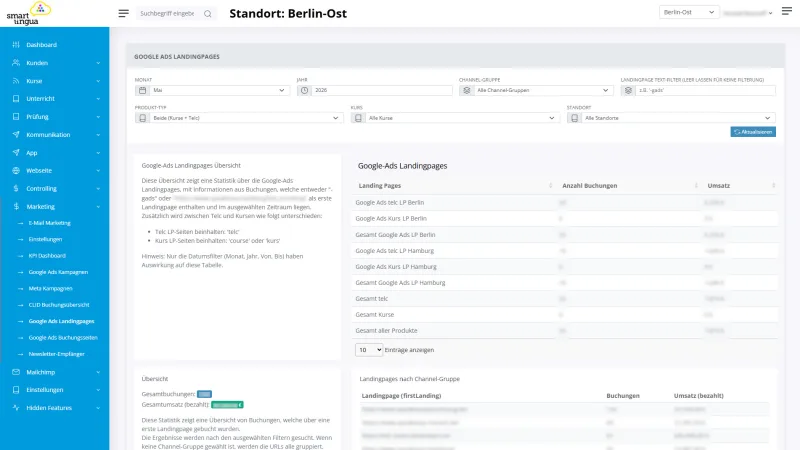The height and width of the screenshot is (450, 800).
Task: Click the Controlling dollar icon
Action: (x=16, y=188)
